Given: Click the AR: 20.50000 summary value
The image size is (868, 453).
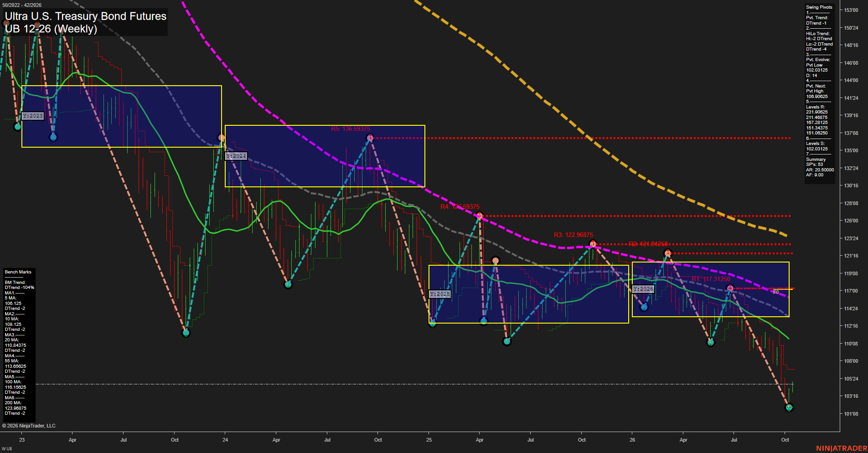Looking at the screenshot, I should coord(820,170).
